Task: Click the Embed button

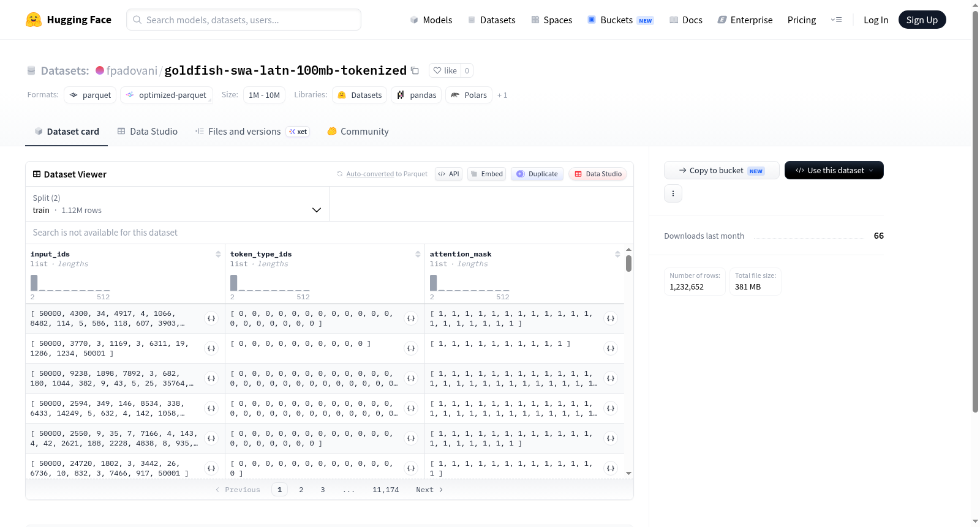Action: (486, 174)
